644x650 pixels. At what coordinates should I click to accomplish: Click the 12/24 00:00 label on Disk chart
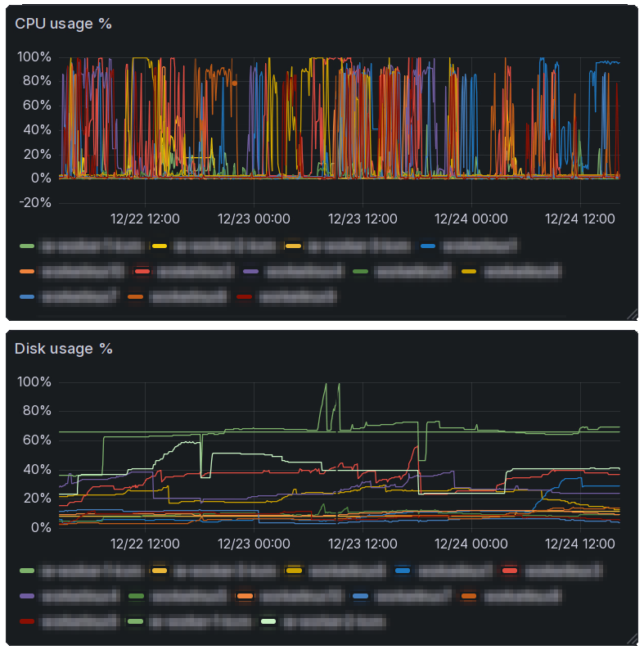pyautogui.click(x=471, y=544)
